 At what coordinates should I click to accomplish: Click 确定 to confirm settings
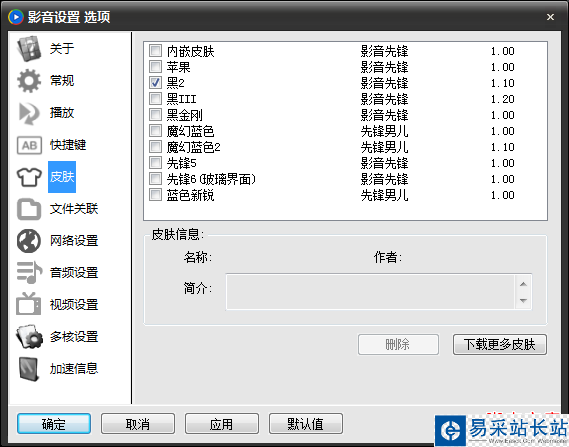pos(54,423)
